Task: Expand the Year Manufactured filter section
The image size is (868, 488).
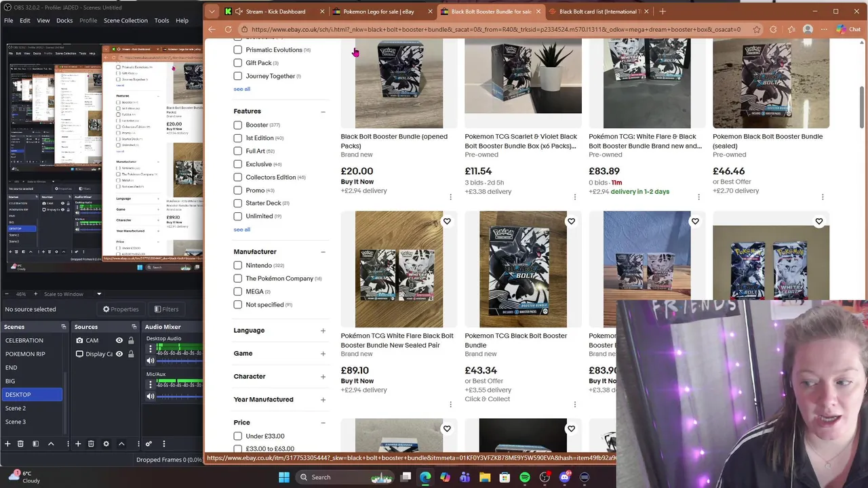Action: 323,400
